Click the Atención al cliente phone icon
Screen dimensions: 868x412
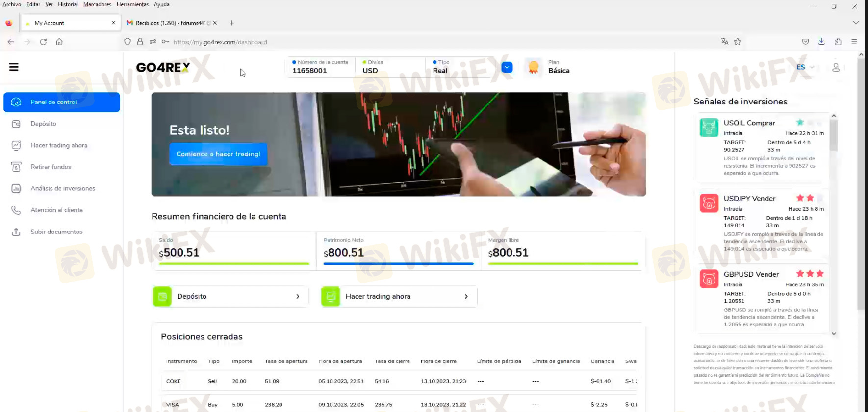(16, 210)
